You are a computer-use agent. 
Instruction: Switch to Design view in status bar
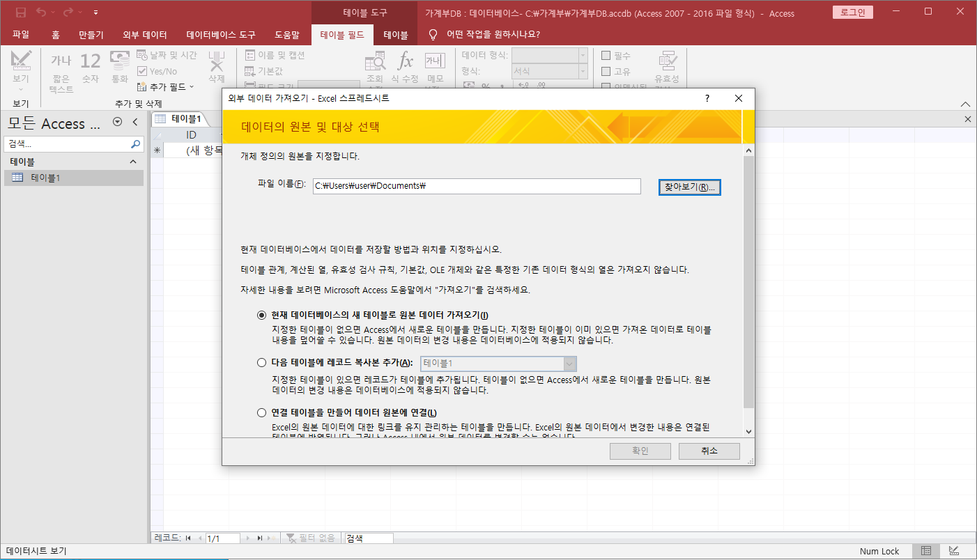point(953,551)
